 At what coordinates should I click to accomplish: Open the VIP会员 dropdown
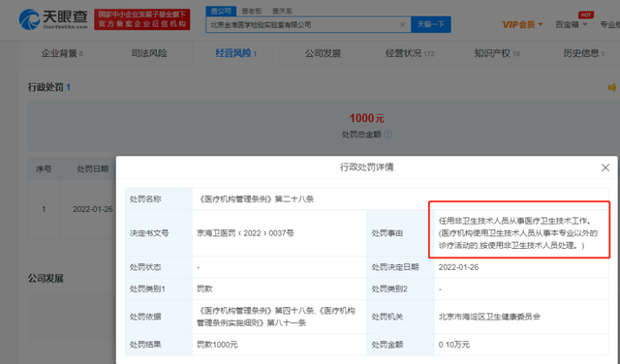(x=522, y=24)
